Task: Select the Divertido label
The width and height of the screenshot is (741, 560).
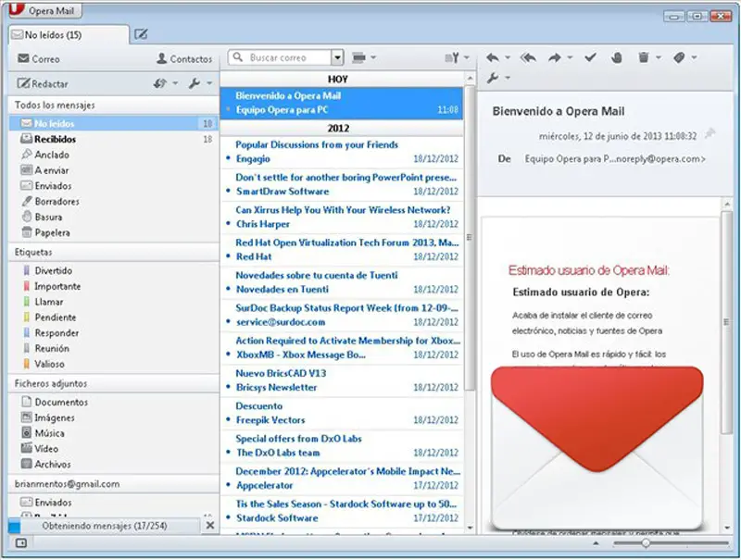Action: coord(113,270)
